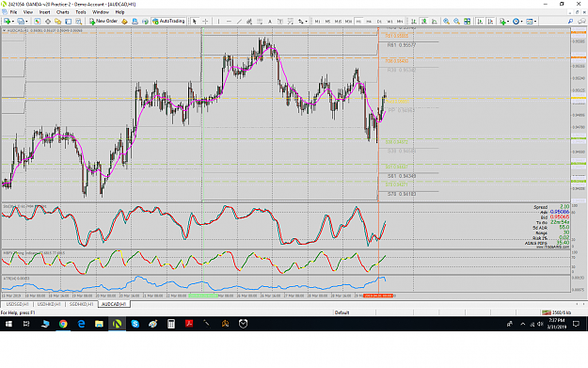Select the H4 timeframe button
Image resolution: width=588 pixels, height=368 pixels.
click(369, 22)
